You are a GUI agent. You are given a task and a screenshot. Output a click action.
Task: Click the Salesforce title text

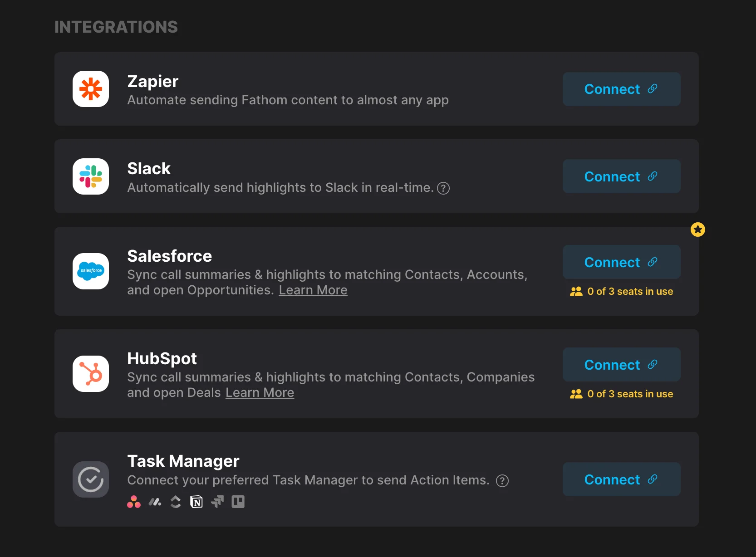tap(170, 256)
